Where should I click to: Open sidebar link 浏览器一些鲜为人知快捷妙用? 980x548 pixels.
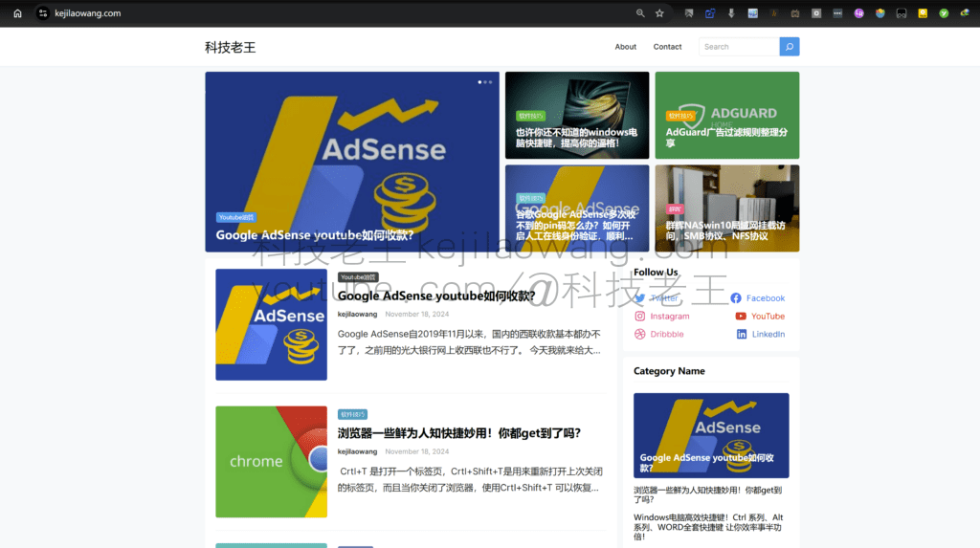[x=708, y=494]
